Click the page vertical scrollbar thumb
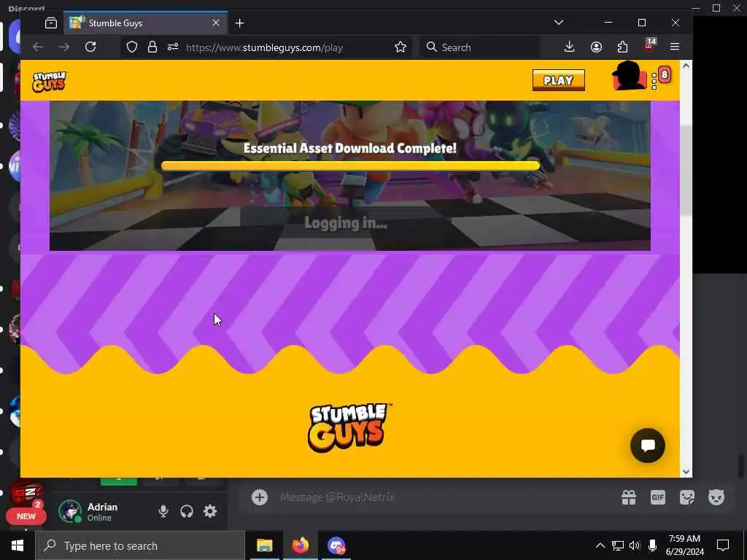Screen dimensions: 747x560 click(x=686, y=171)
